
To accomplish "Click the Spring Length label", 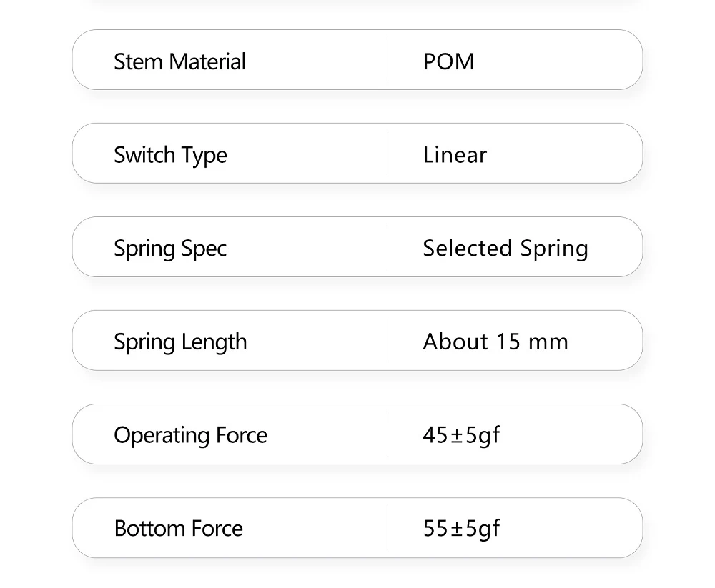I will pyautogui.click(x=180, y=342).
